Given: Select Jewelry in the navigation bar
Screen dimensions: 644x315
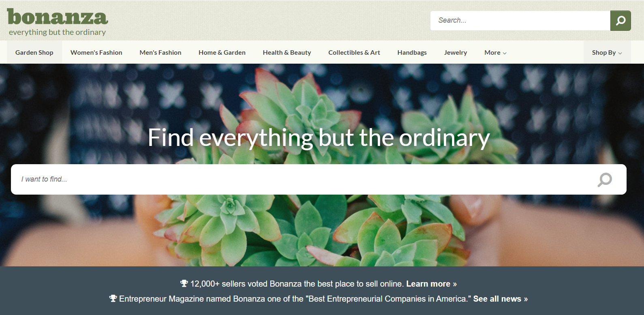Looking at the screenshot, I should pos(456,52).
